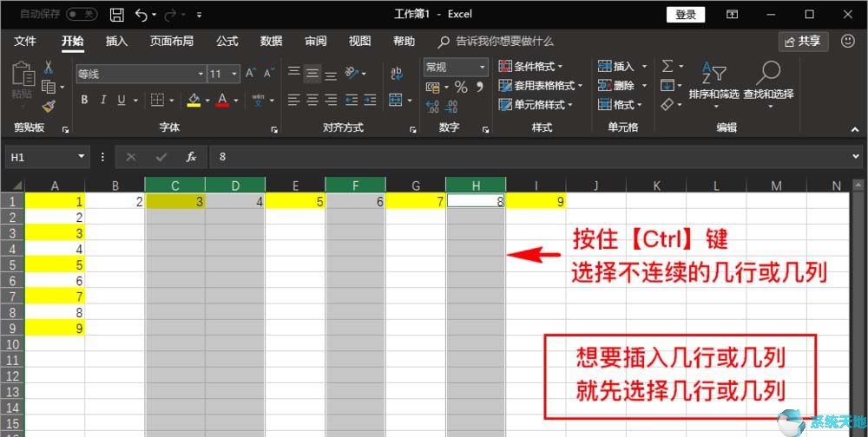Switch to the 审阅 tab
This screenshot has height=437, width=868.
[x=316, y=41]
